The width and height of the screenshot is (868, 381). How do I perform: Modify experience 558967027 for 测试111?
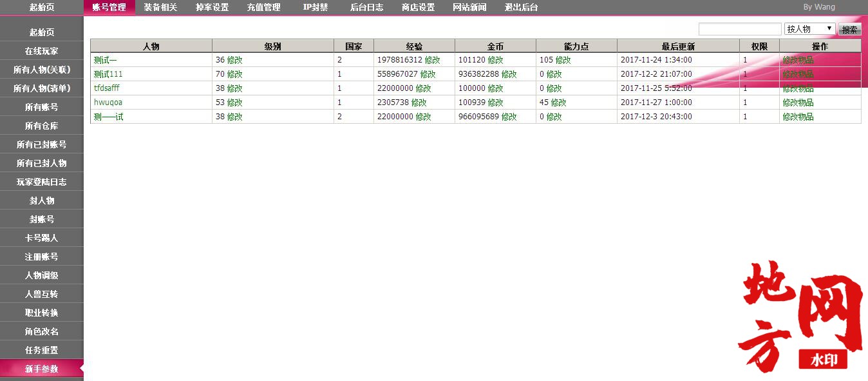[428, 74]
